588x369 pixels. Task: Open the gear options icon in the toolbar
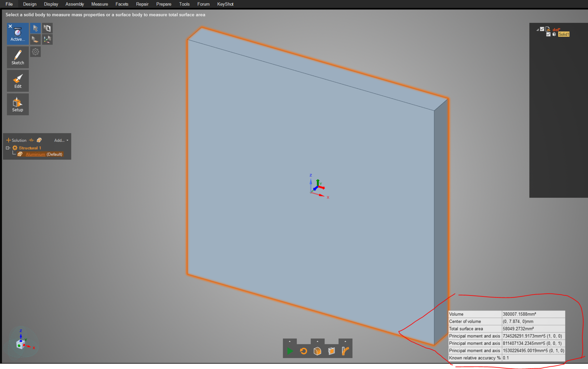coord(35,52)
